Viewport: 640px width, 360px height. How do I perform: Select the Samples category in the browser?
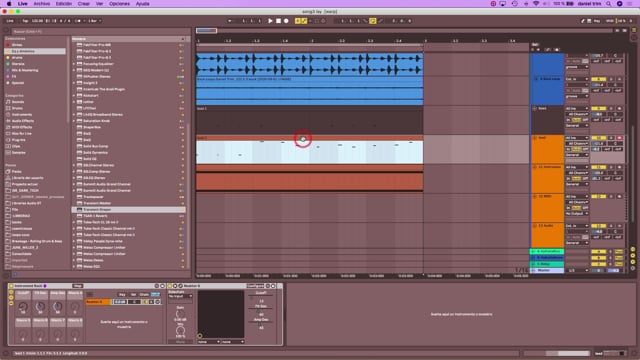click(x=18, y=153)
